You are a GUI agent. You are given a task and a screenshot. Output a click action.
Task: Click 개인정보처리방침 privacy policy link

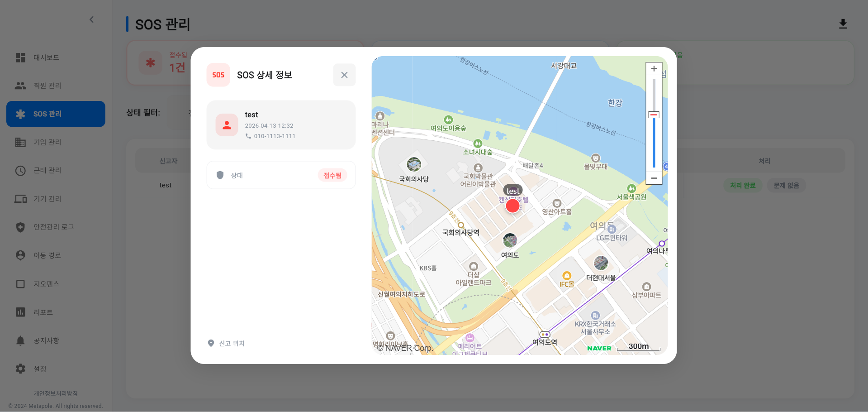coord(56,393)
